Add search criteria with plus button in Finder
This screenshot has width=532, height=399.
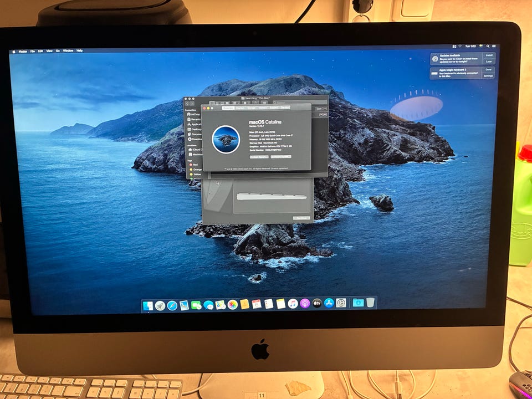point(325,115)
